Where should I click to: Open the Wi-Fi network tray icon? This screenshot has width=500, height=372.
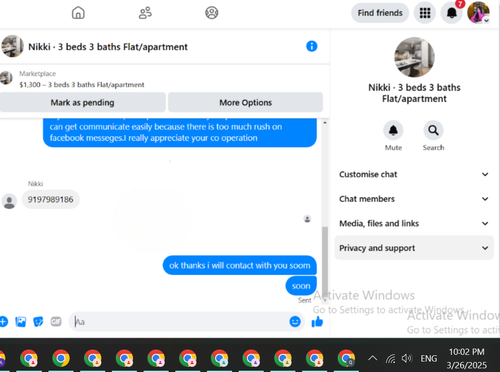click(x=390, y=359)
